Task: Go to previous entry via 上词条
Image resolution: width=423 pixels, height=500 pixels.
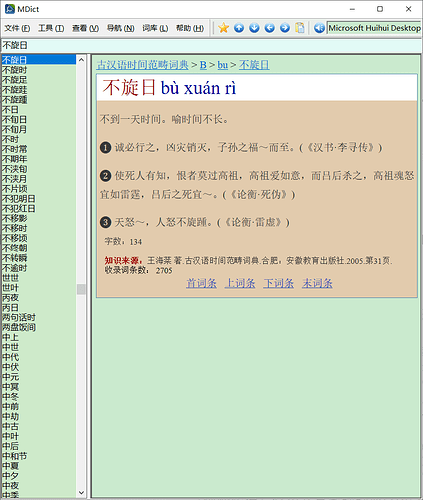Action: (x=240, y=283)
